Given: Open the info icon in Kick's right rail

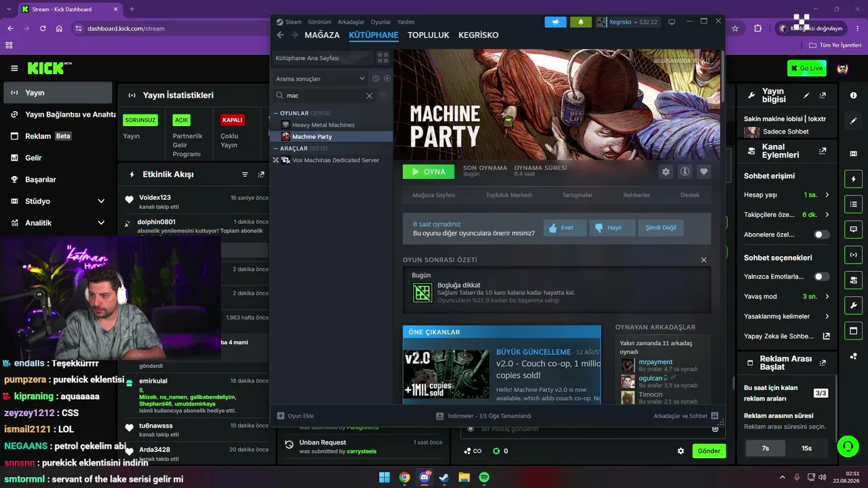Looking at the screenshot, I should (853, 96).
